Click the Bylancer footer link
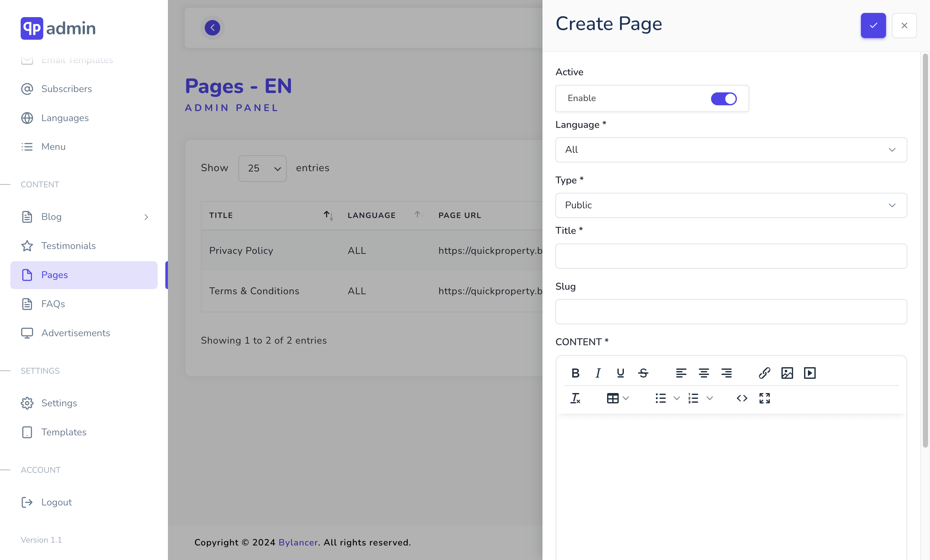Viewport: 930px width, 560px height. (x=298, y=542)
